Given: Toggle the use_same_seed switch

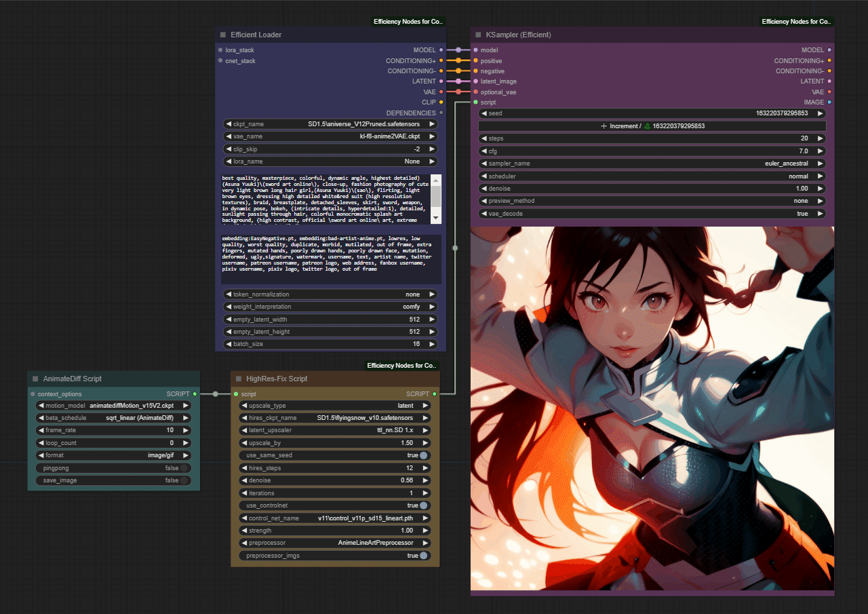Looking at the screenshot, I should tap(424, 455).
